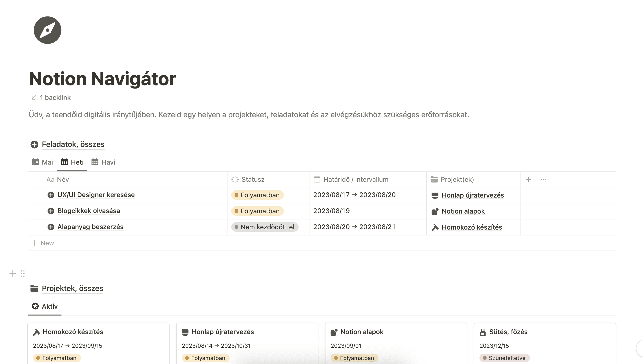Click the icon beside UX/UI Designer keresése
Image resolution: width=642 pixels, height=364 pixels.
click(x=51, y=195)
